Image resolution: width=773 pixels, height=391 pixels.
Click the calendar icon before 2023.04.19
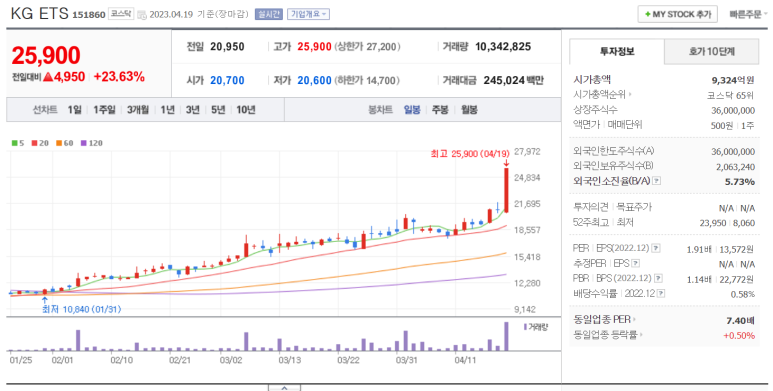142,15
